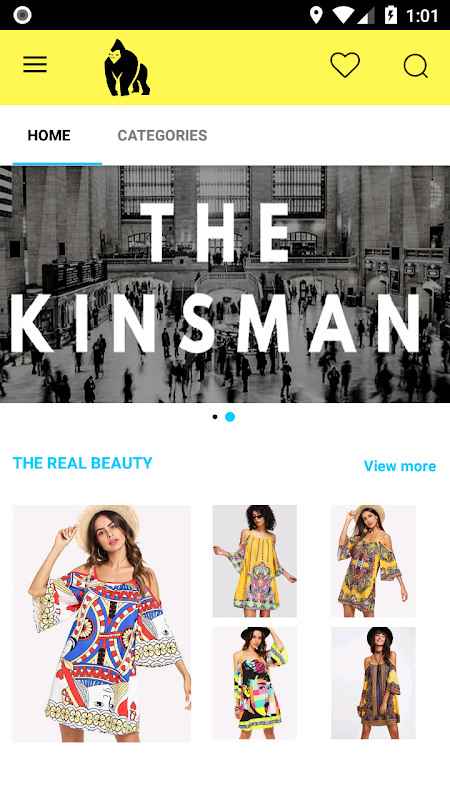Open search with the magnifier icon

415,66
